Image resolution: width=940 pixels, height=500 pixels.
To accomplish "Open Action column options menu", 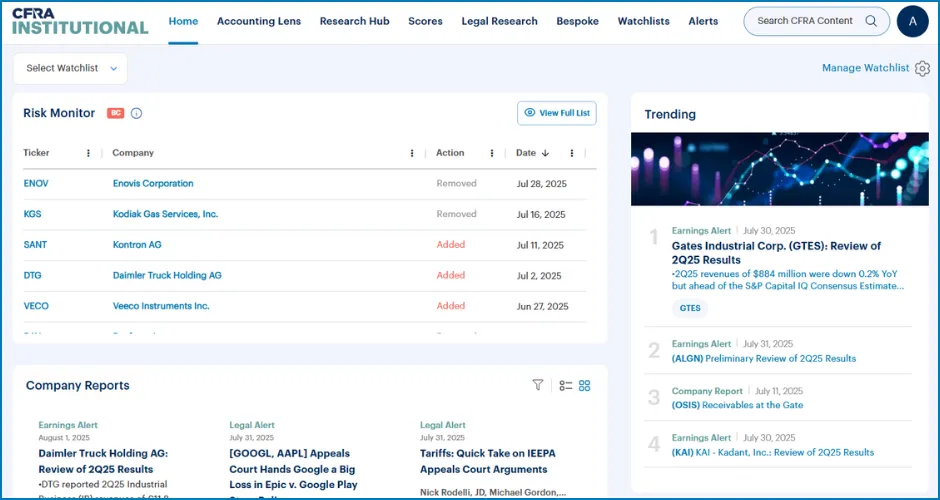I will [492, 153].
